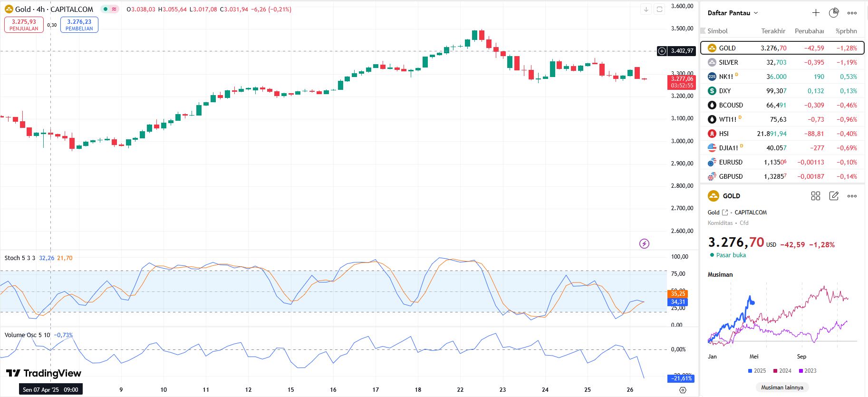868x397 pixels.
Task: Toggle the 2023 seasonal series legend
Action: click(808, 371)
